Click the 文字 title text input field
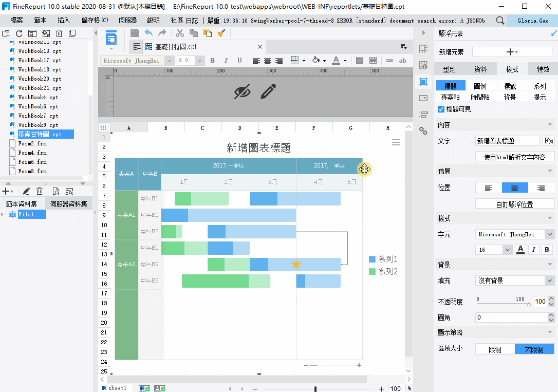 (508, 141)
